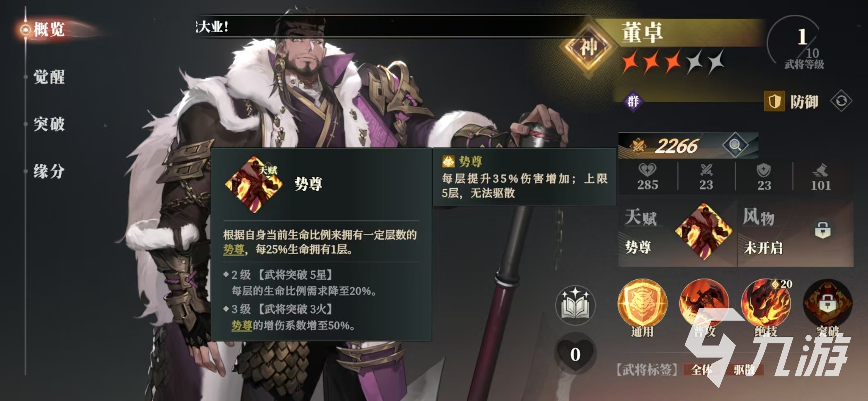Screen dimensions: 868x401
Task: Switch to the 觉醒 tab
Action: [49, 77]
